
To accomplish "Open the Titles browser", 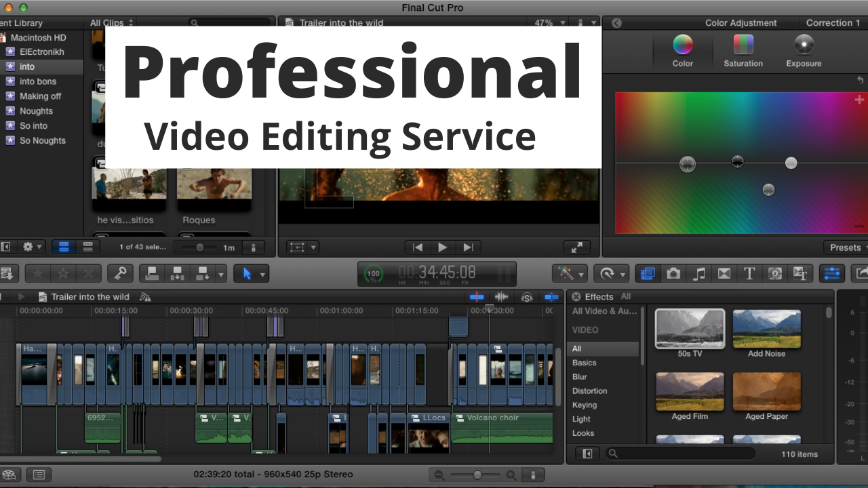I will [749, 274].
